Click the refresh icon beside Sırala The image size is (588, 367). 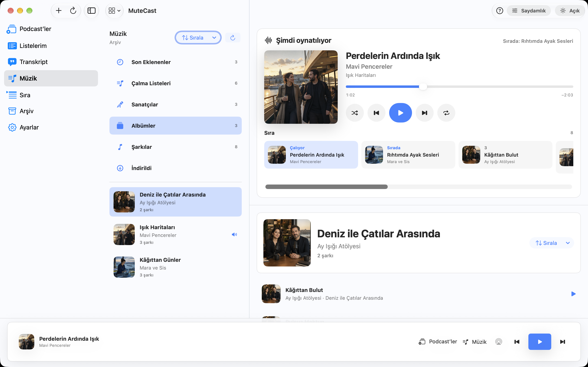233,38
